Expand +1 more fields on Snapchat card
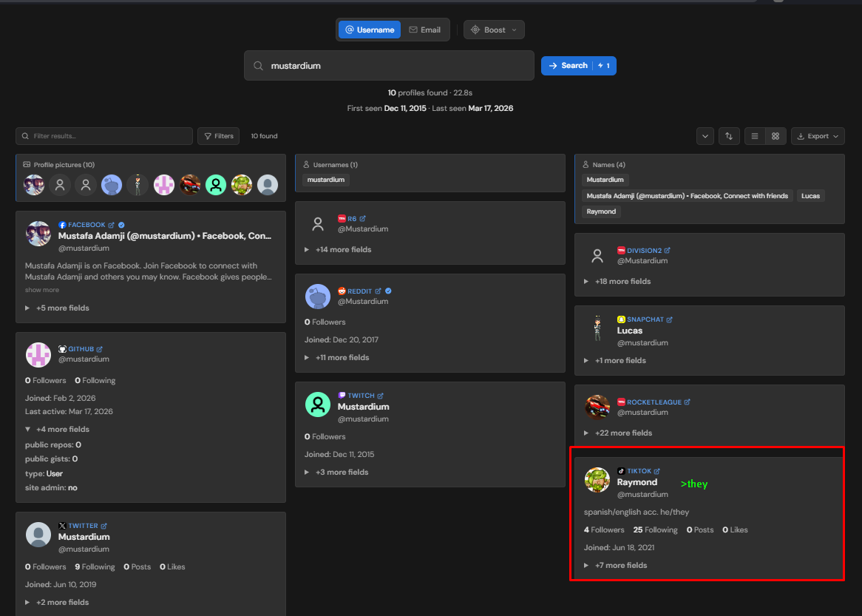The width and height of the screenshot is (862, 616). [x=615, y=361]
